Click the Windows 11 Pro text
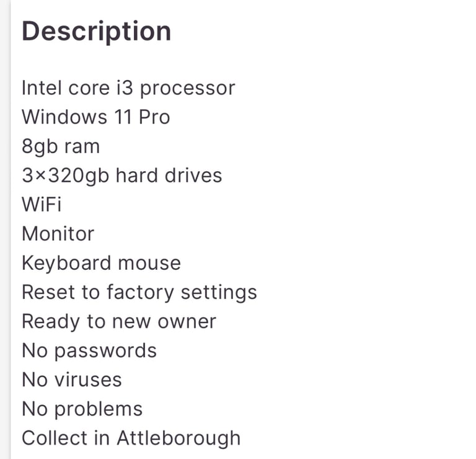 96,117
